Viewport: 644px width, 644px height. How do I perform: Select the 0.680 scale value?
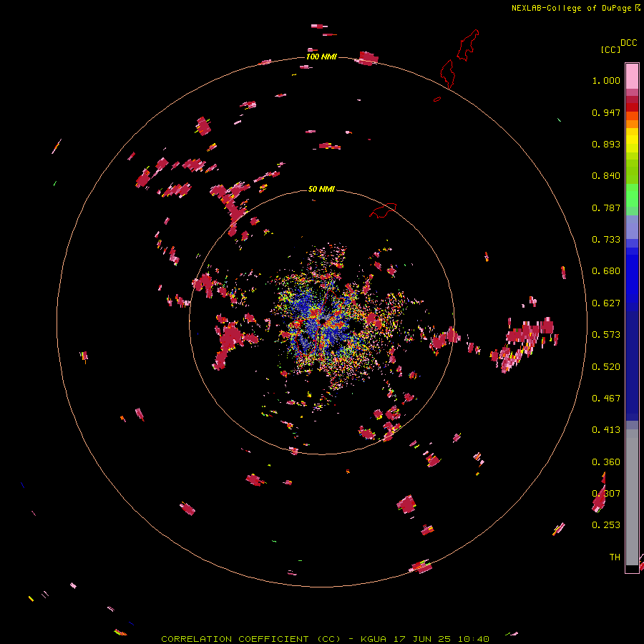(x=606, y=271)
